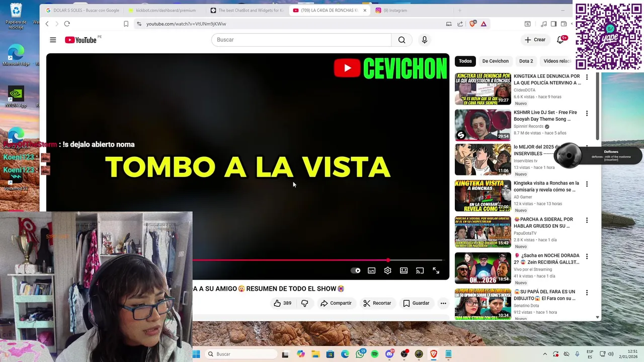Click the address bar URL

coord(186,24)
